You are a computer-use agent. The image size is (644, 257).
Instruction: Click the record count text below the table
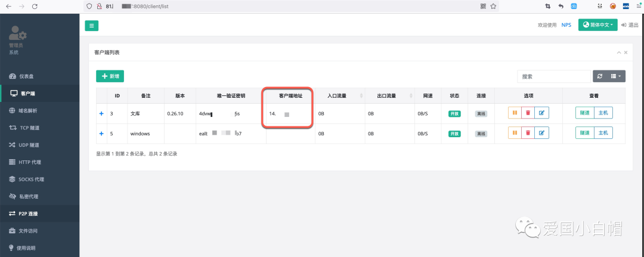137,154
